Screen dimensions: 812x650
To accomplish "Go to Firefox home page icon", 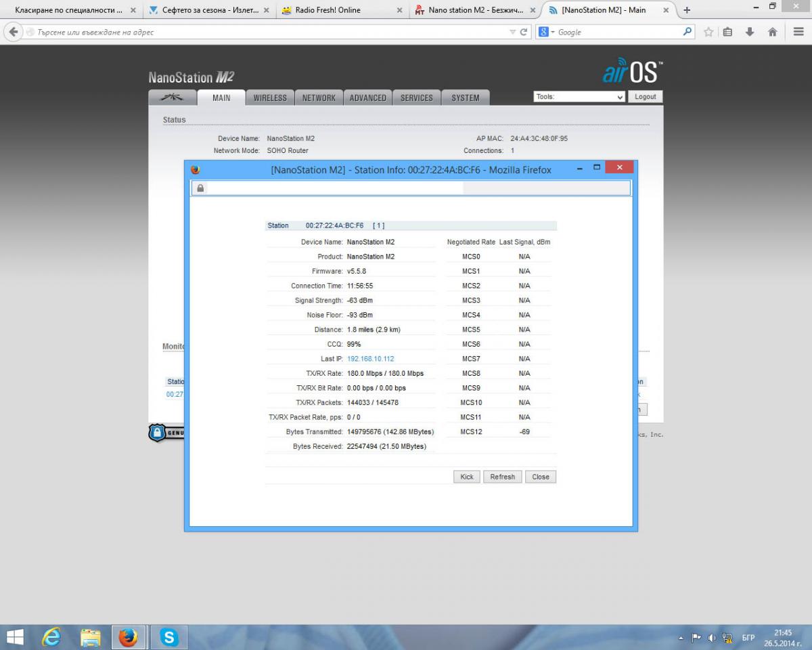I will [x=772, y=32].
